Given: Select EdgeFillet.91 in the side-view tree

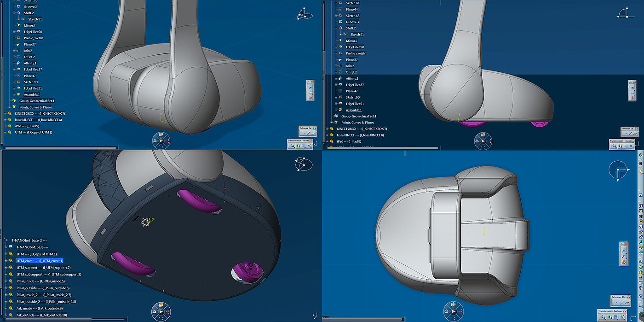Looking at the screenshot, I should 355,104.
